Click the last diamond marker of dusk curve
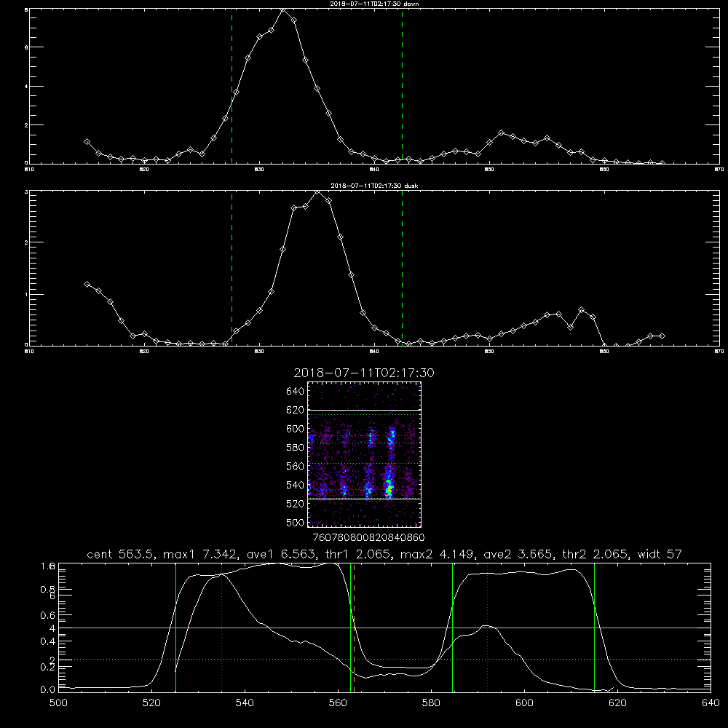 pyautogui.click(x=662, y=336)
